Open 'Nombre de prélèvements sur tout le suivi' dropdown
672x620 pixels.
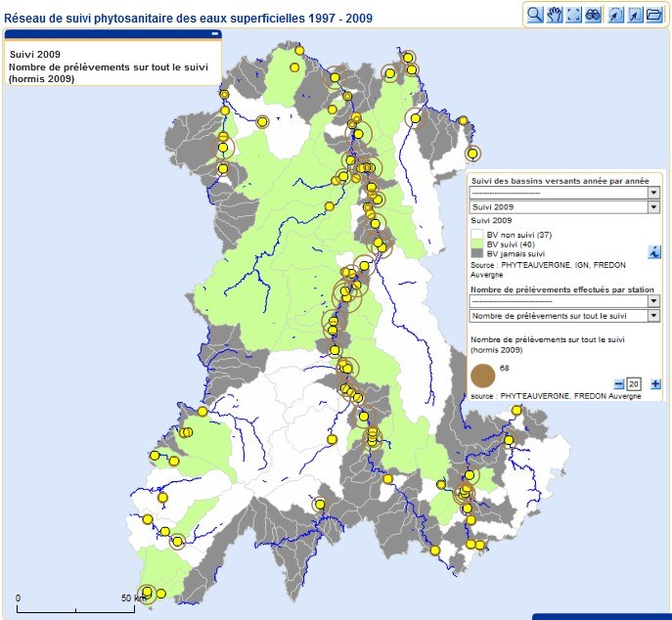653,316
